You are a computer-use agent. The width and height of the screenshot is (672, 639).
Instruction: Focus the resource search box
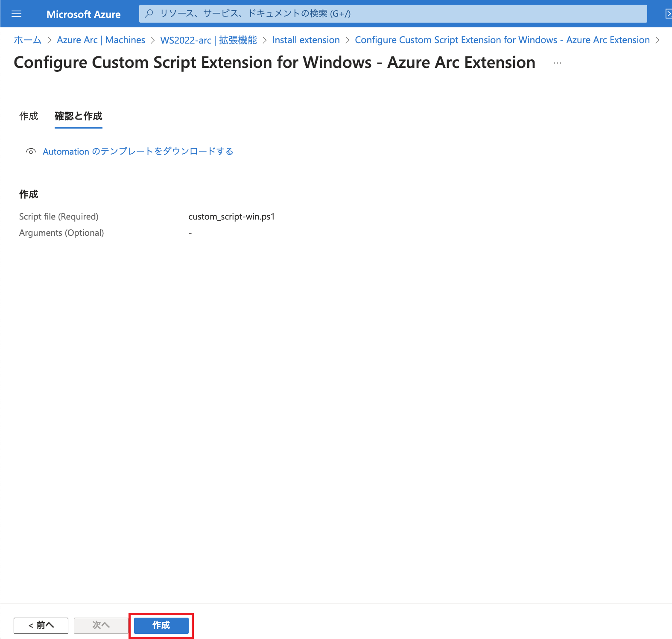[x=393, y=14]
